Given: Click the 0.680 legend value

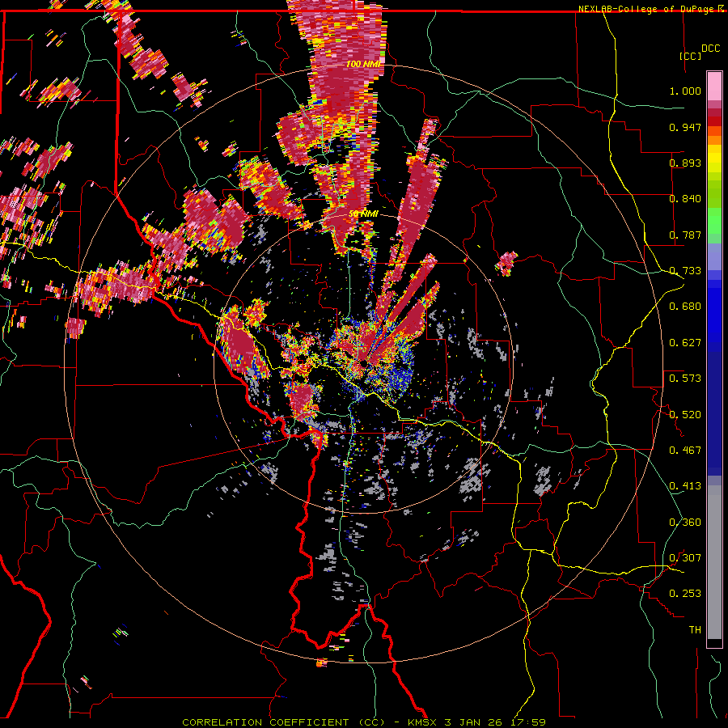Looking at the screenshot, I should point(685,307).
